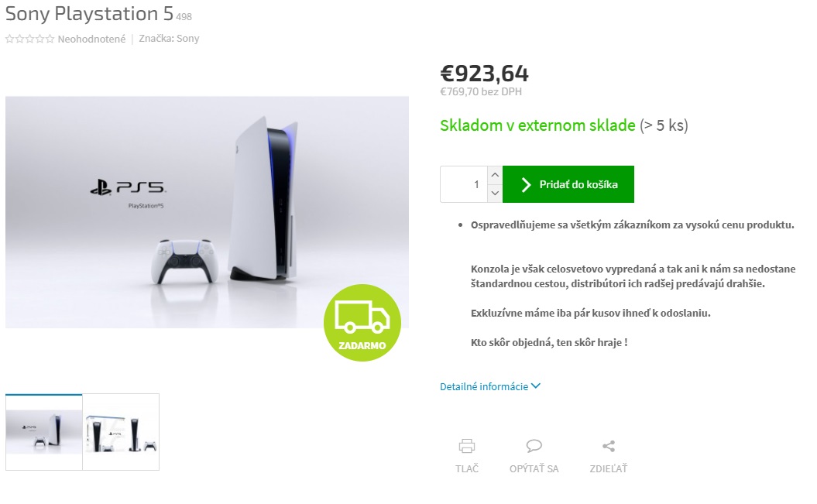The width and height of the screenshot is (817, 504).
Task: Open the Značka: Sony brand link
Action: click(169, 39)
